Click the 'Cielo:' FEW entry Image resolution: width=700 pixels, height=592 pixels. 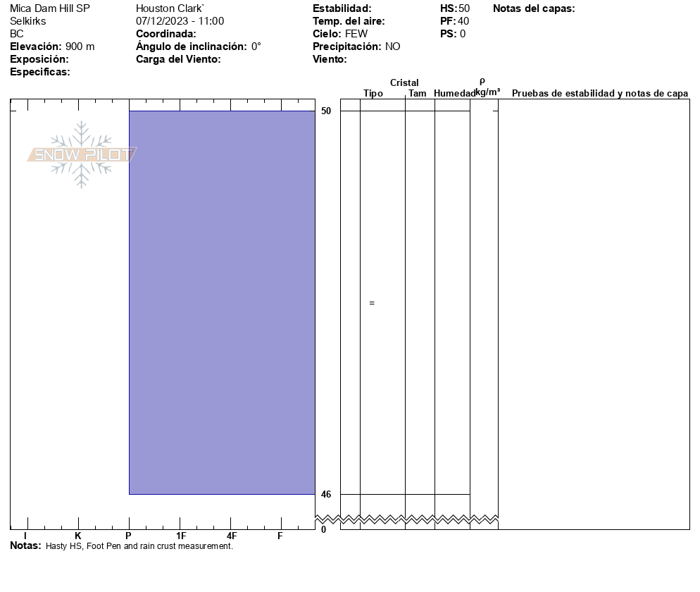[x=340, y=34]
